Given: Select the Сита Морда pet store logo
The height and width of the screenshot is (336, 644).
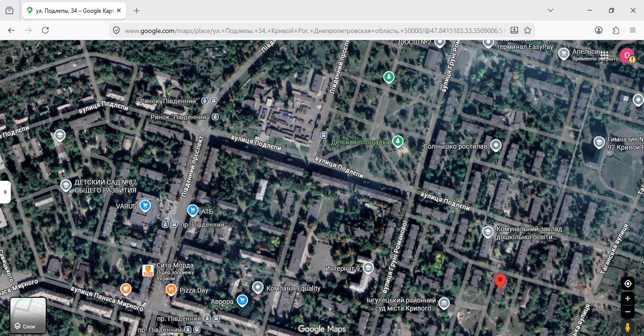Looking at the screenshot, I should (x=148, y=271).
